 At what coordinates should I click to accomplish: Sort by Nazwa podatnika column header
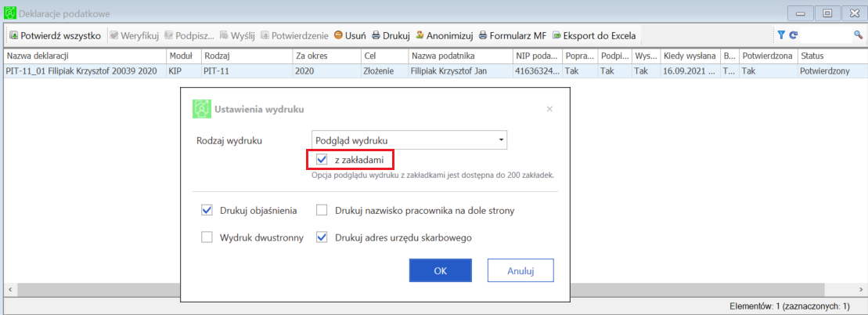point(460,56)
